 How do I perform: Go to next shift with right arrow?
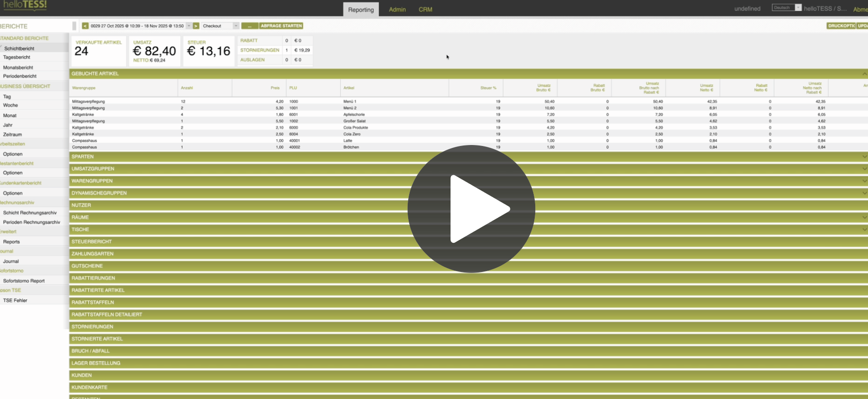196,26
